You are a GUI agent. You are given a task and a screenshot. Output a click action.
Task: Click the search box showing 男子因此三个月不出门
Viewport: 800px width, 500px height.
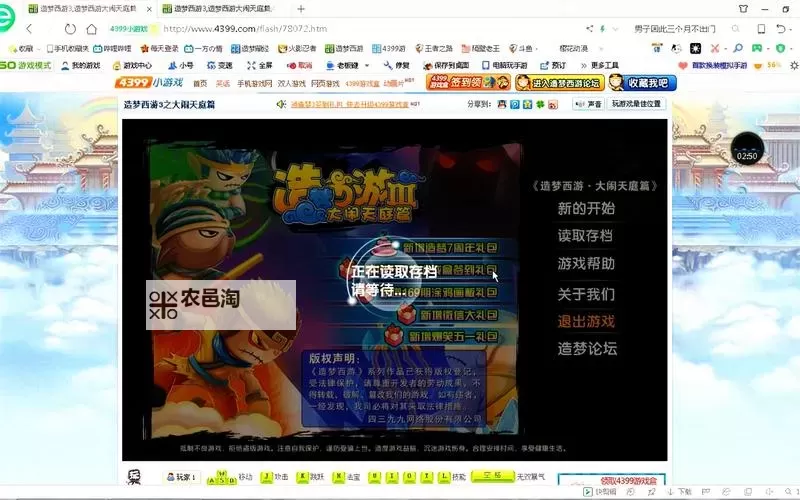pyautogui.click(x=674, y=29)
